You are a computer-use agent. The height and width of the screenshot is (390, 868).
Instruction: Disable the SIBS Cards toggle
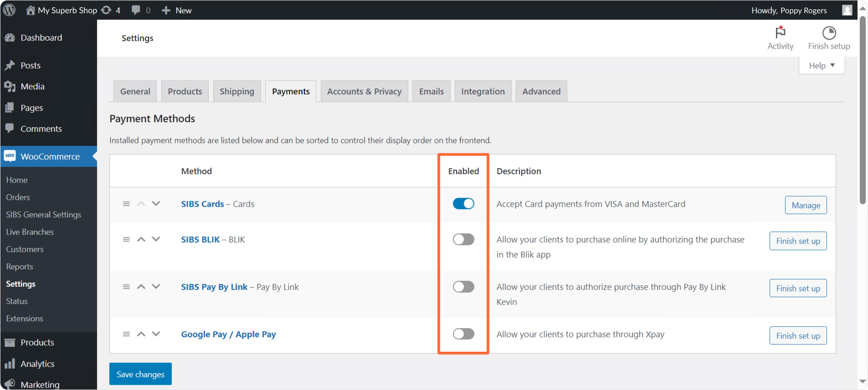[x=463, y=204]
